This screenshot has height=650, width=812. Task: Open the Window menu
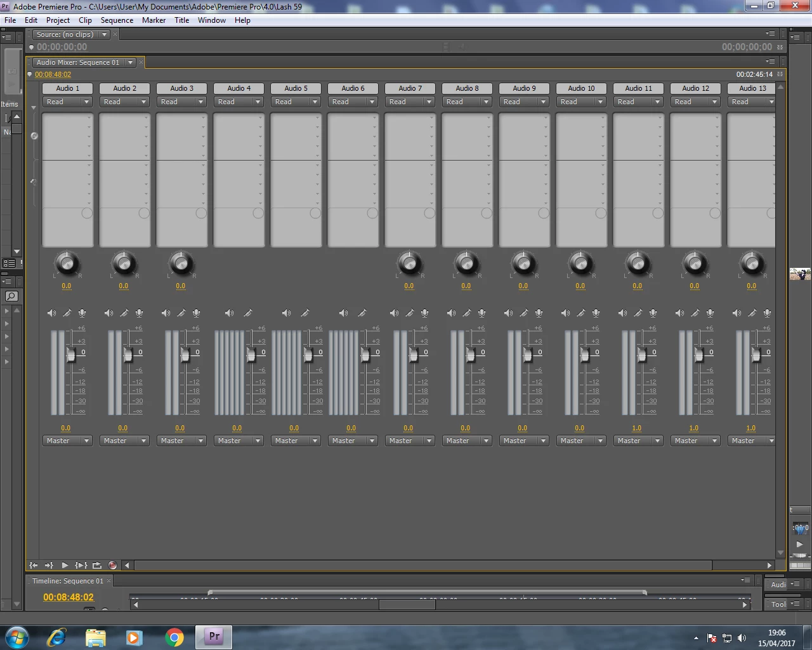click(212, 20)
